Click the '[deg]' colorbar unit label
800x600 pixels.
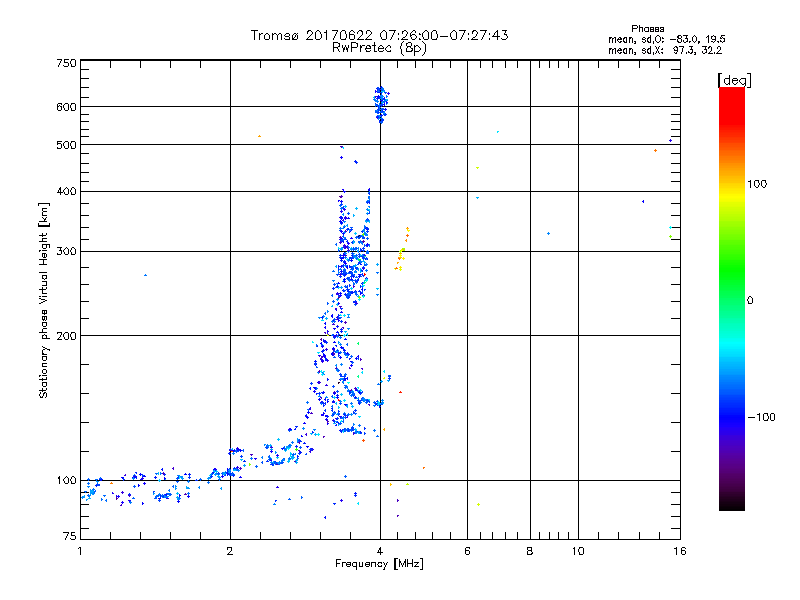(x=734, y=80)
